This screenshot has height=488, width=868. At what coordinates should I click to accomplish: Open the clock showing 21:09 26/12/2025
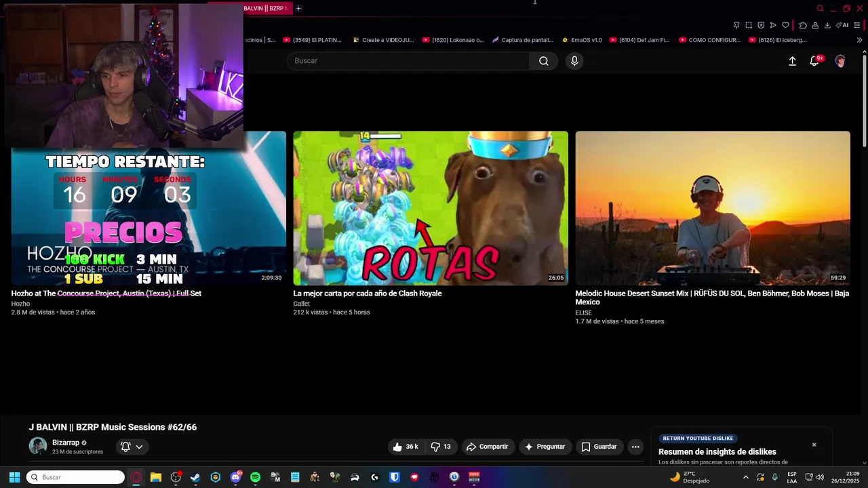point(847,477)
